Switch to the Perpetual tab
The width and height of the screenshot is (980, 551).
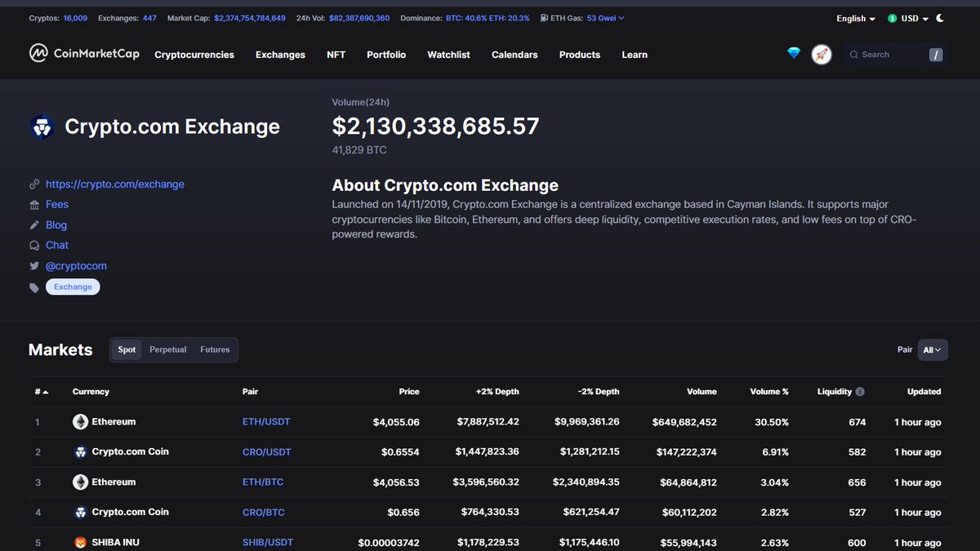[168, 349]
